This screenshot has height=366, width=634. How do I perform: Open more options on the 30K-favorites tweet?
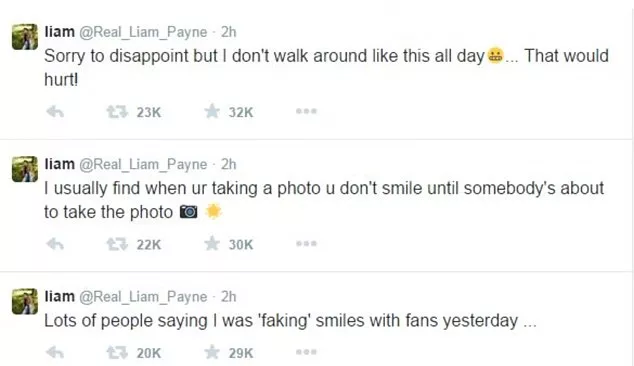(x=306, y=243)
